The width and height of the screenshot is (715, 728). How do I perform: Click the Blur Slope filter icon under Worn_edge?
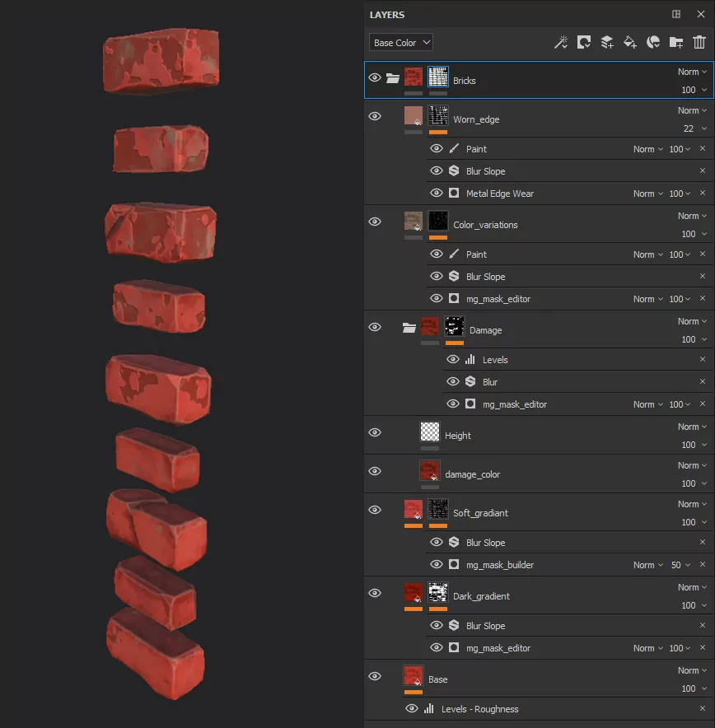454,170
